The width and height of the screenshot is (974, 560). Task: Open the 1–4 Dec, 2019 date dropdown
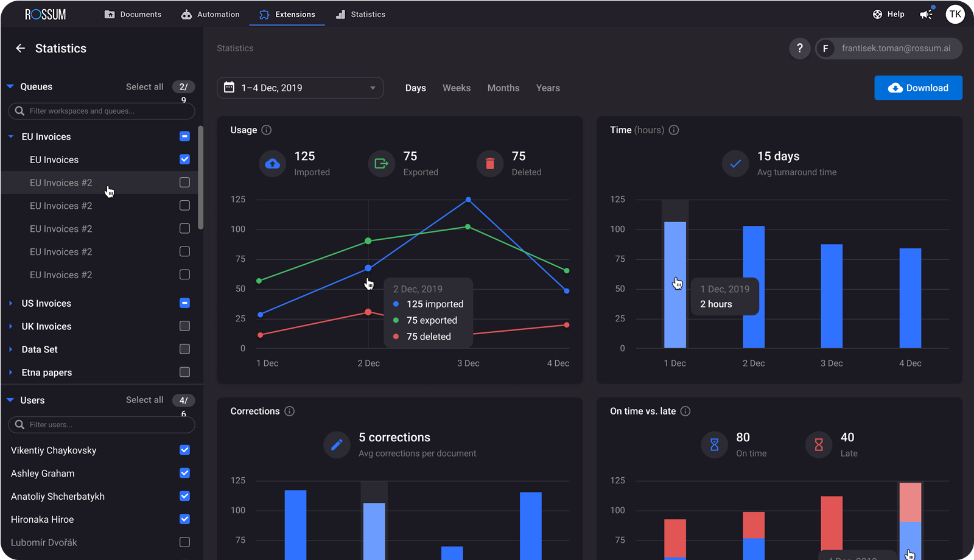click(x=300, y=88)
